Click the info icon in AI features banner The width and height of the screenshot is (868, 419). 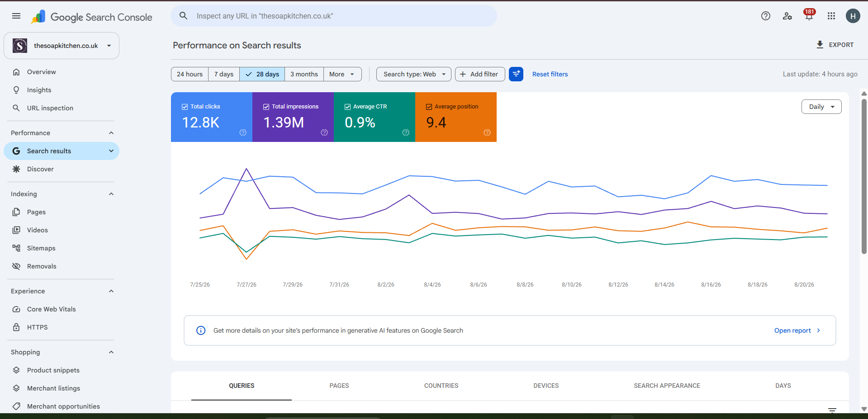click(x=201, y=330)
